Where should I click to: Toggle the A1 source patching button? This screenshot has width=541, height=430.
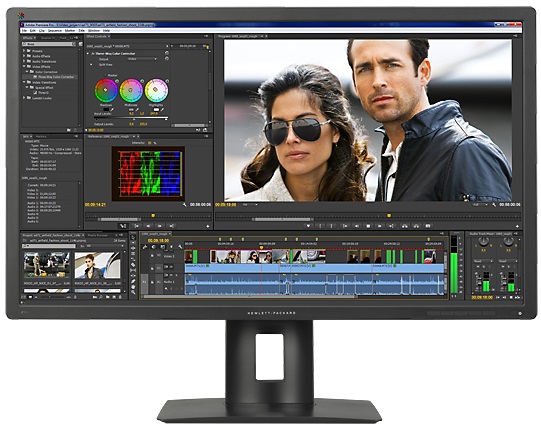pos(144,282)
